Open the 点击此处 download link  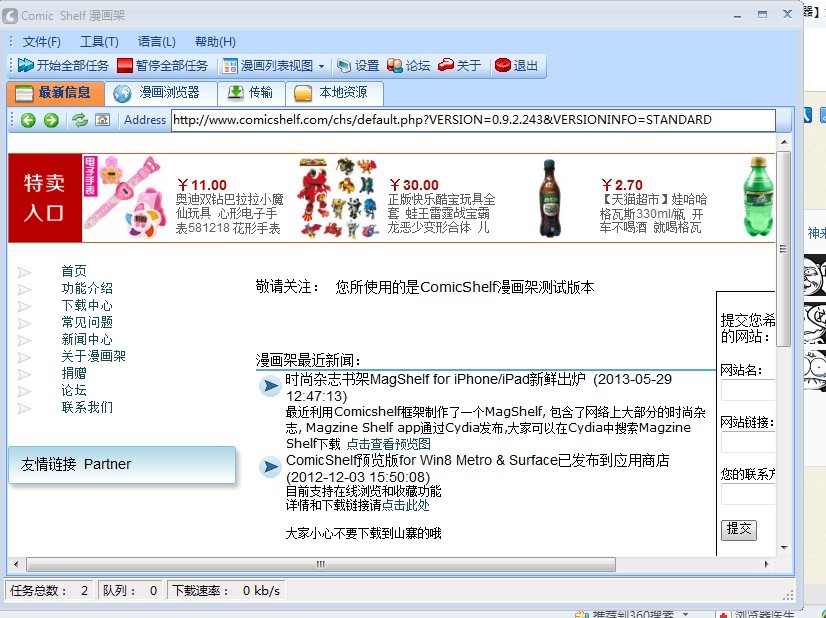[405, 505]
